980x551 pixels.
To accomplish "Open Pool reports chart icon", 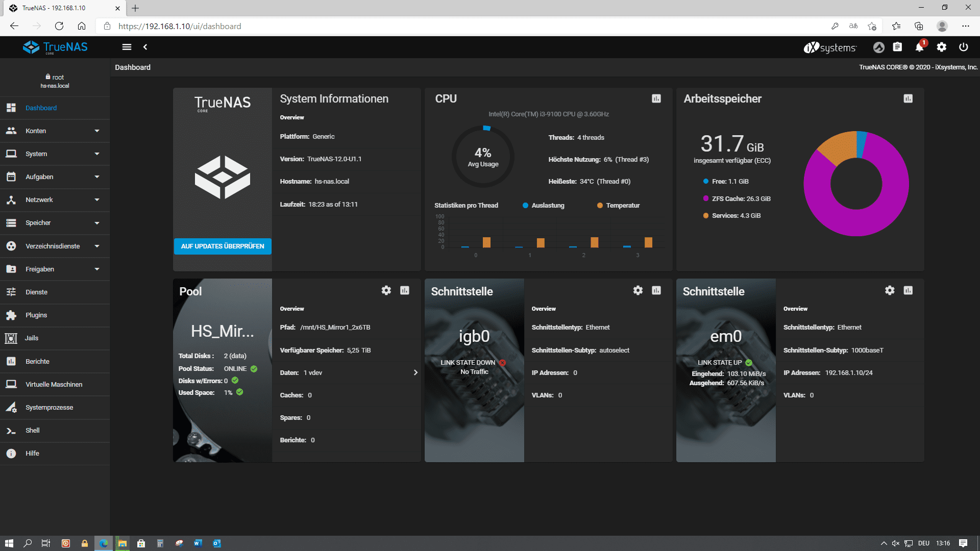I will pos(405,290).
